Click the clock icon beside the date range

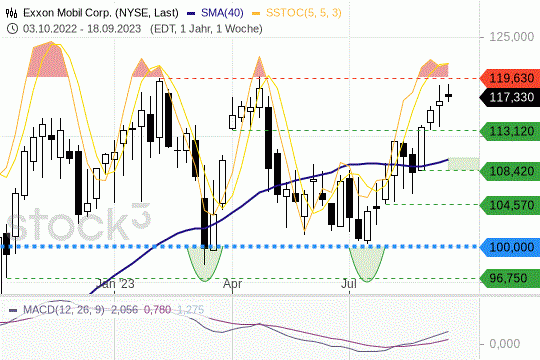[x=12, y=29]
